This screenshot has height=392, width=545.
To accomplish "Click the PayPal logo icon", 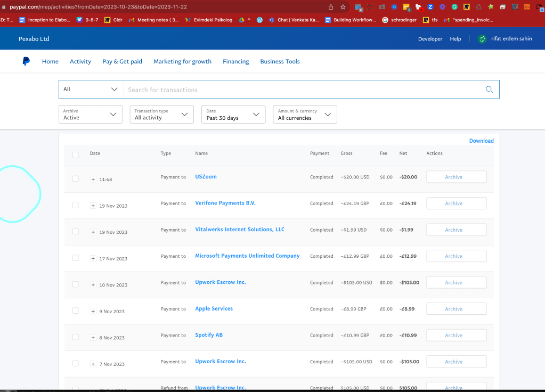I will coord(26,61).
